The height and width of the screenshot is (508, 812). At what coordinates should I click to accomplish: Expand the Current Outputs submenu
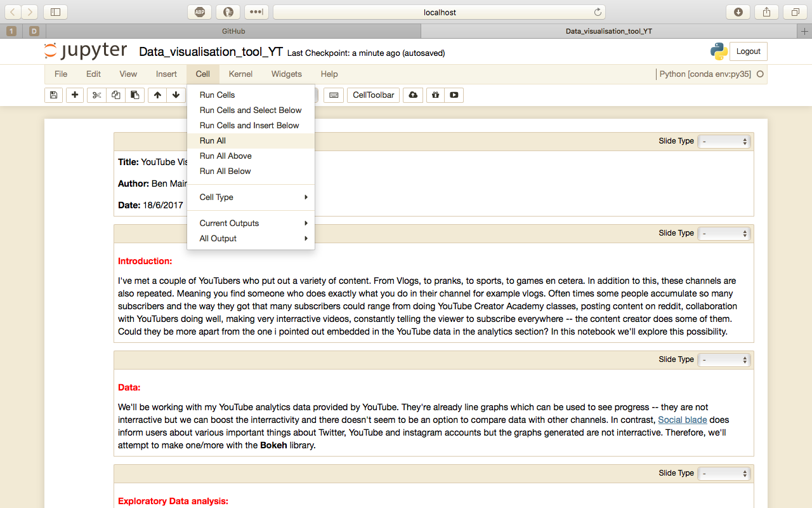coord(251,224)
